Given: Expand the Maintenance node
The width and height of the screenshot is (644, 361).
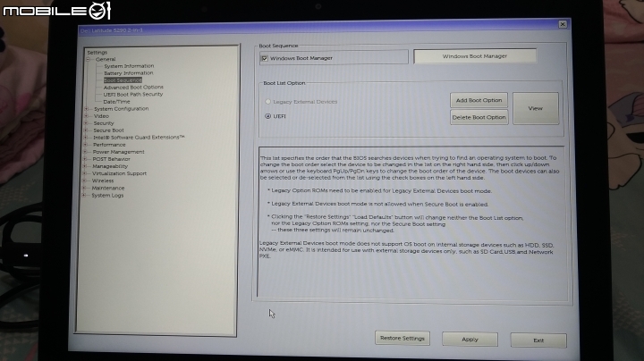Looking at the screenshot, I should click(84, 188).
